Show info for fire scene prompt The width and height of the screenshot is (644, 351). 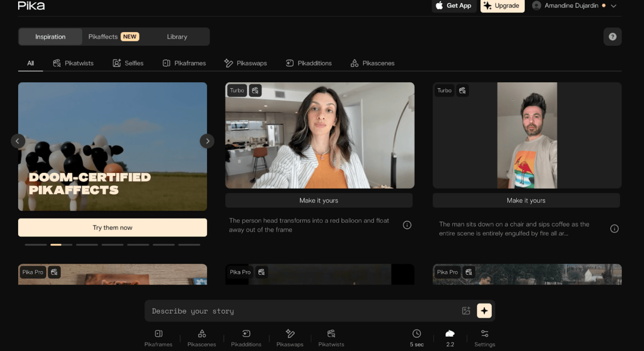[x=614, y=229]
